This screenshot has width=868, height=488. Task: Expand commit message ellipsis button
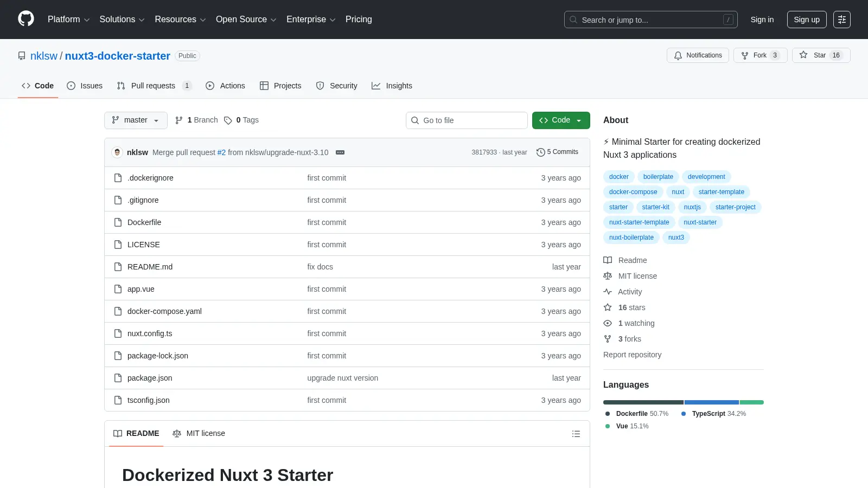pyautogui.click(x=340, y=152)
